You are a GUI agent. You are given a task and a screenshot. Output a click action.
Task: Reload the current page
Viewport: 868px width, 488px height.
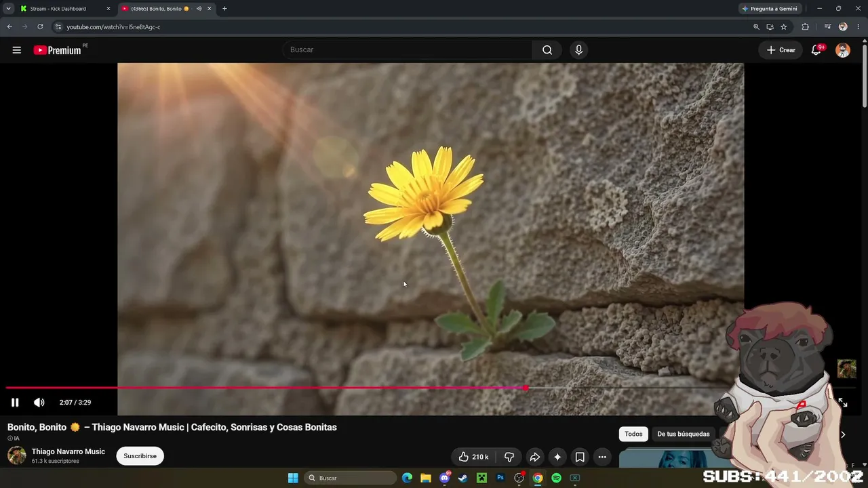(x=40, y=27)
